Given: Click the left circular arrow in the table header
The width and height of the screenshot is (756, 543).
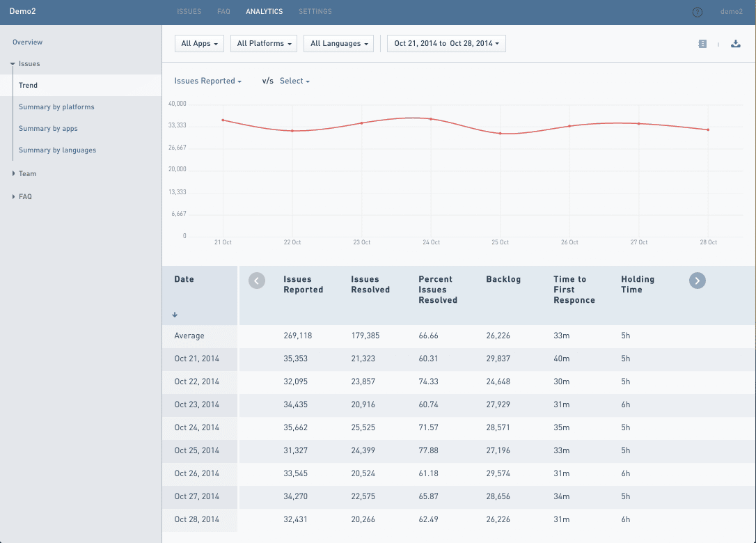Looking at the screenshot, I should (256, 281).
